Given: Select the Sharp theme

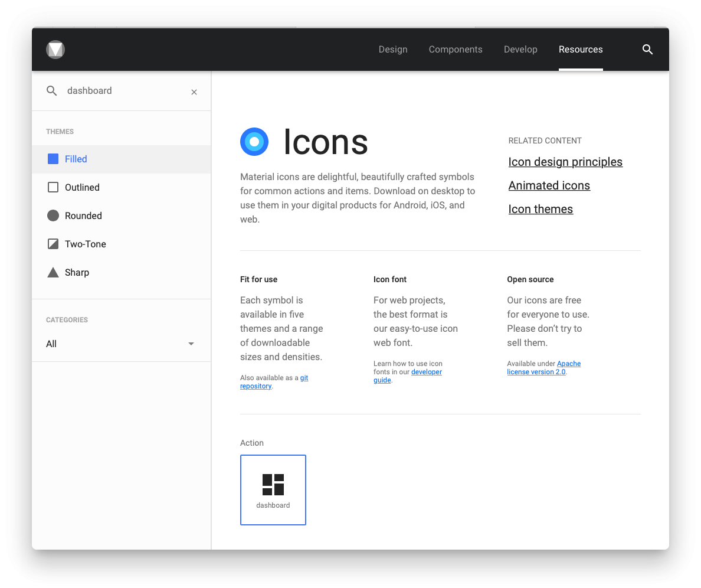Looking at the screenshot, I should tap(122, 272).
